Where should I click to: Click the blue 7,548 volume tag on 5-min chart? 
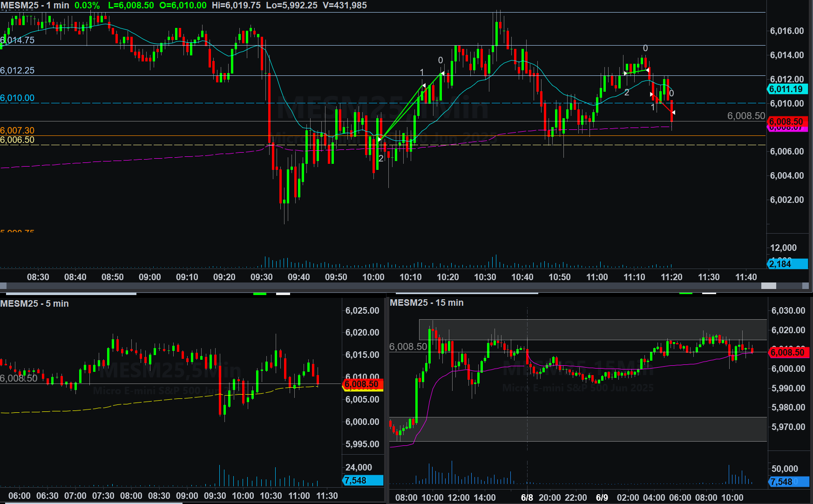(362, 480)
